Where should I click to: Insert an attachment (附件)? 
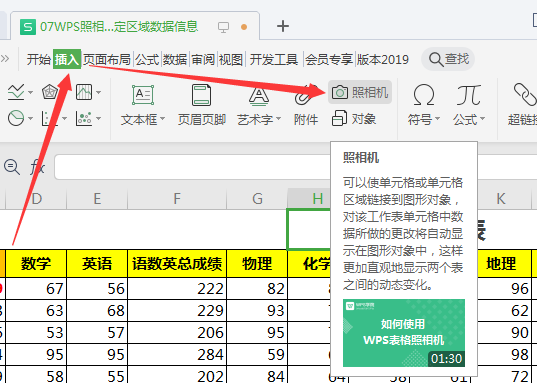pos(305,104)
